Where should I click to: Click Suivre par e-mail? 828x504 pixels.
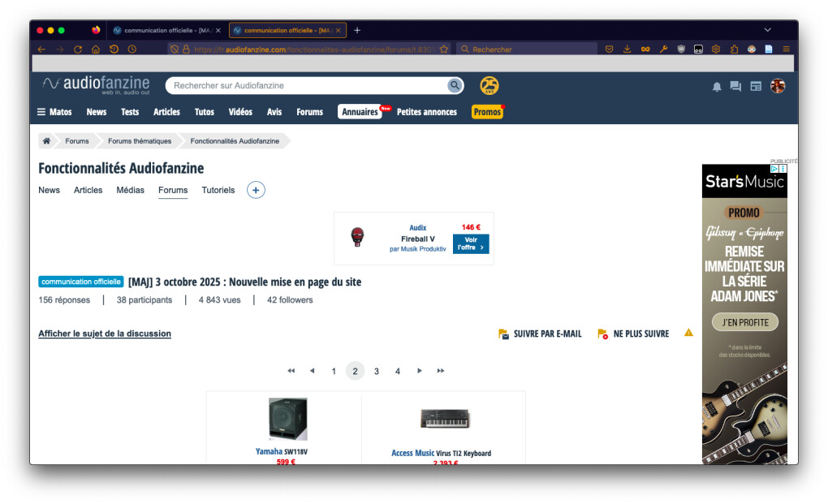tap(540, 334)
